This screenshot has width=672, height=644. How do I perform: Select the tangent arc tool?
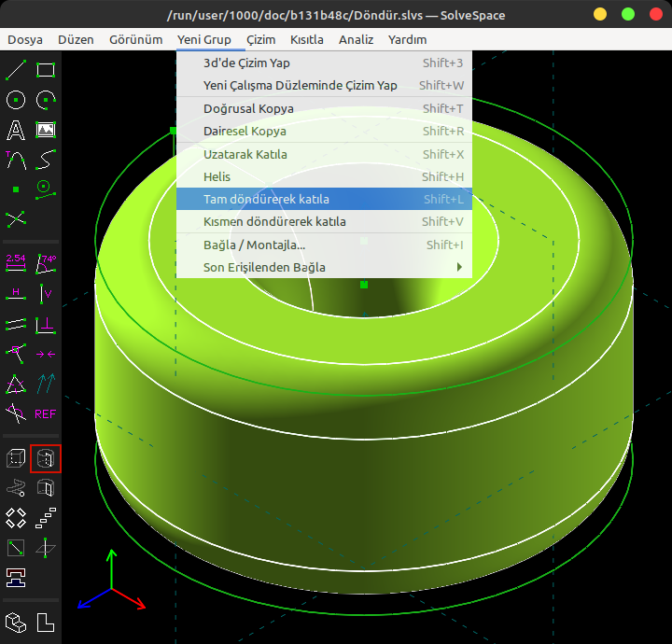click(x=16, y=161)
